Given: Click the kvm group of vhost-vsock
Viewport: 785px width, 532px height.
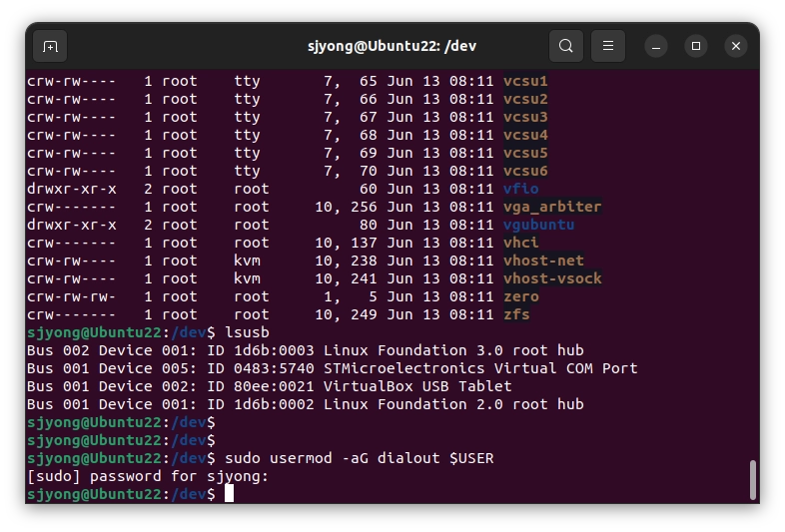Looking at the screenshot, I should (248, 278).
